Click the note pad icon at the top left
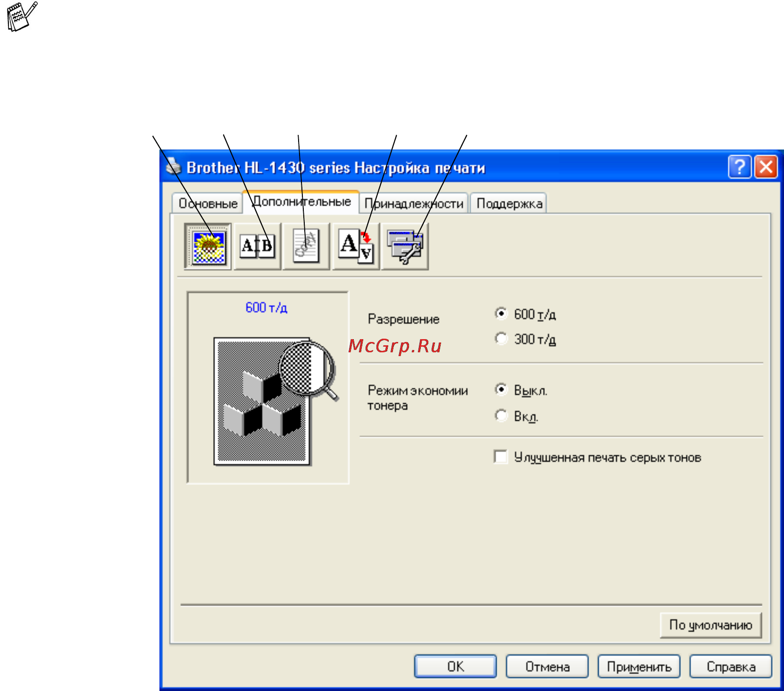The width and height of the screenshot is (784, 691). pos(22,17)
